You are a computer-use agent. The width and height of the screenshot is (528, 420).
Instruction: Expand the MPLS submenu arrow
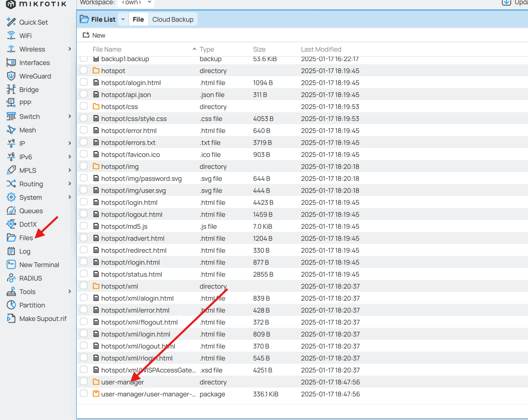[69, 170]
